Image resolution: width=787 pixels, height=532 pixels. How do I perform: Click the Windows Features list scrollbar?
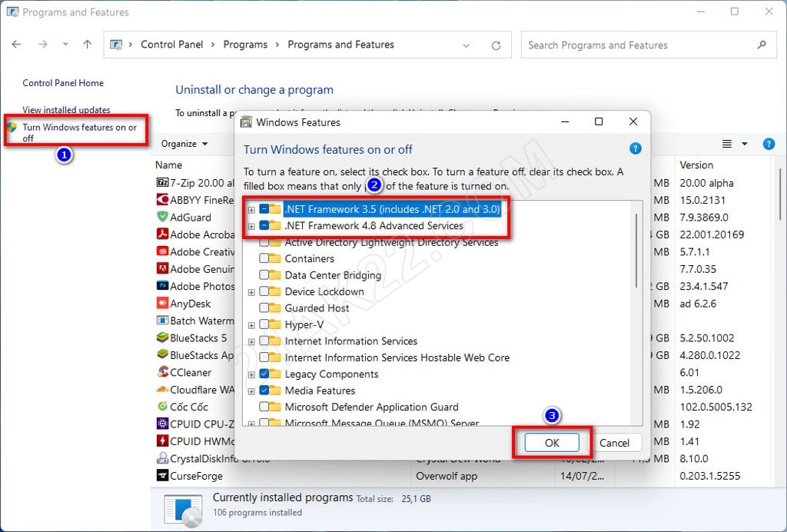[636, 251]
